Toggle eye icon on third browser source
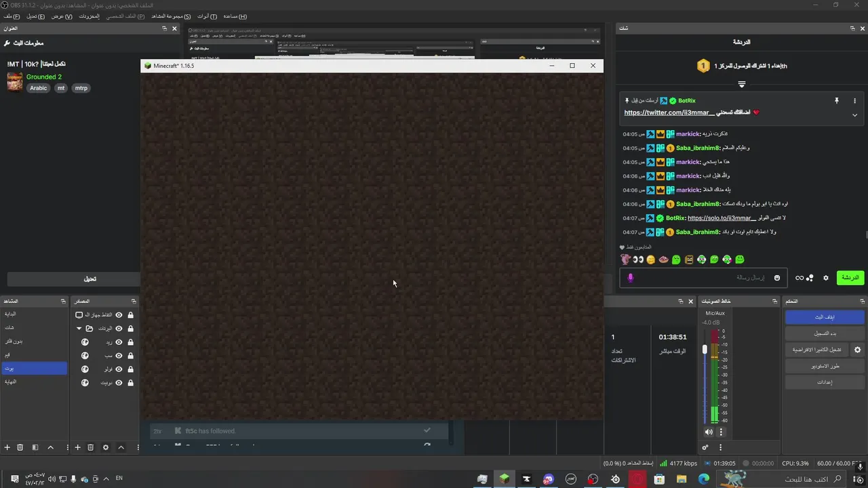The height and width of the screenshot is (488, 868). click(119, 369)
